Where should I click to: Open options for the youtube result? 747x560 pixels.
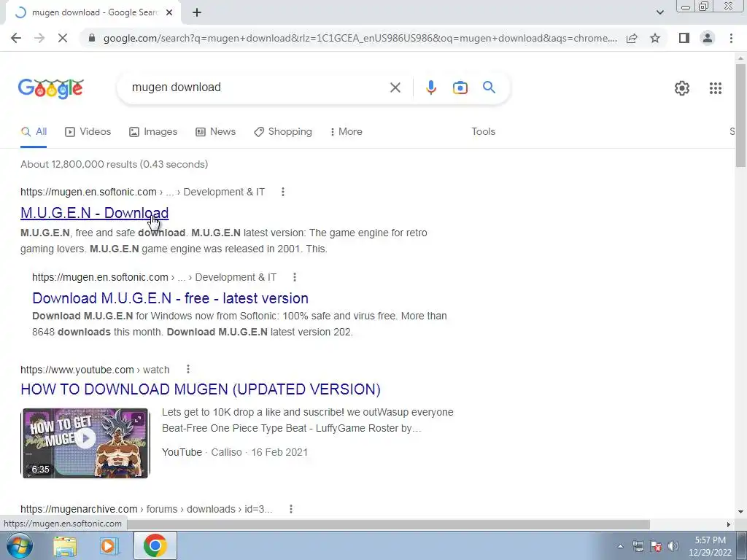coord(188,369)
